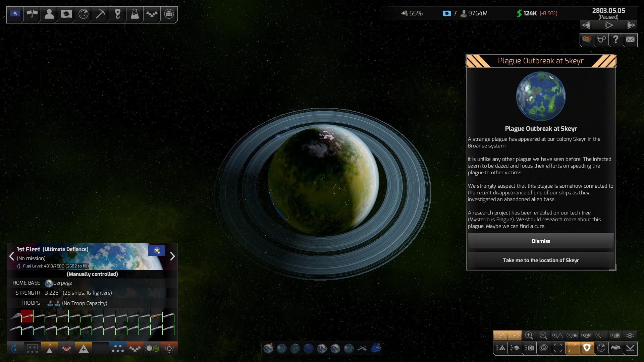Click the refuel fleet droplet icon

pos(15,349)
